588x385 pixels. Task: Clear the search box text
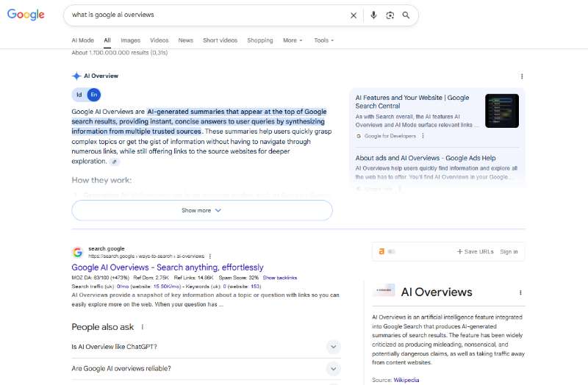click(354, 15)
